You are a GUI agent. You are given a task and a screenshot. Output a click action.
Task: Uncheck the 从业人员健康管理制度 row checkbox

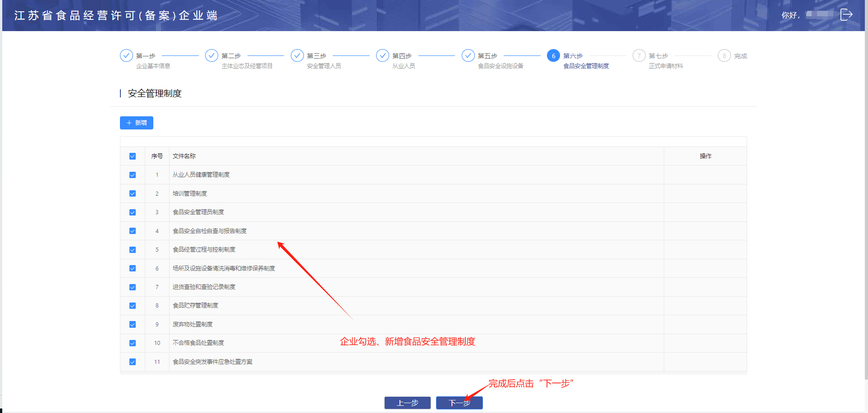[x=133, y=175]
